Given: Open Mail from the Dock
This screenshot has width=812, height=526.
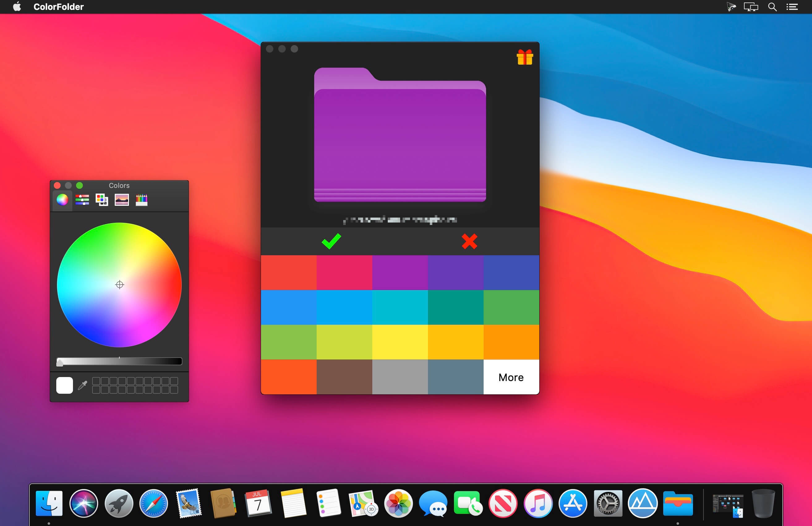Looking at the screenshot, I should pyautogui.click(x=189, y=503).
